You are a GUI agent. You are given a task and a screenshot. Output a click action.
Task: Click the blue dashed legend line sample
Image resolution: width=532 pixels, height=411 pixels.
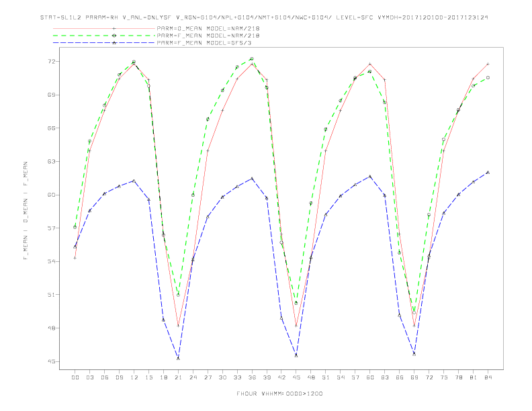[104, 43]
